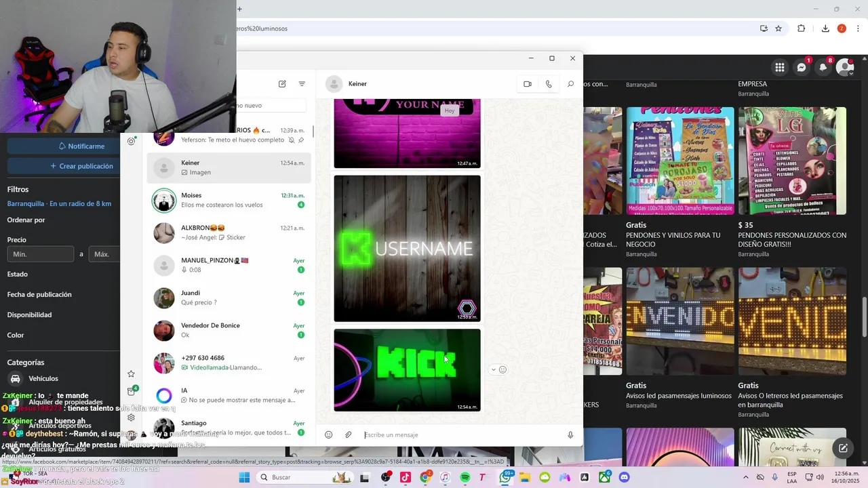Show hidden system tray icons
Screen dimensions: 868x488
[745, 477]
